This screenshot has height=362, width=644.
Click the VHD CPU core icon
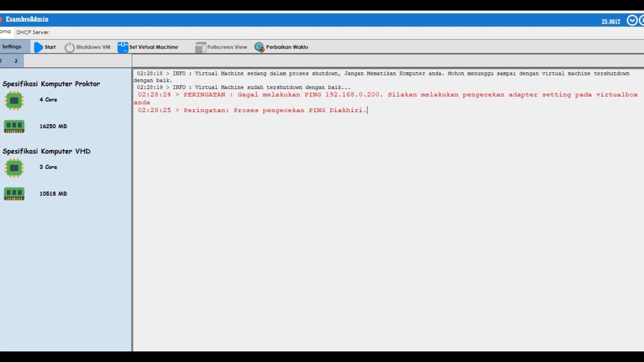[x=14, y=168]
